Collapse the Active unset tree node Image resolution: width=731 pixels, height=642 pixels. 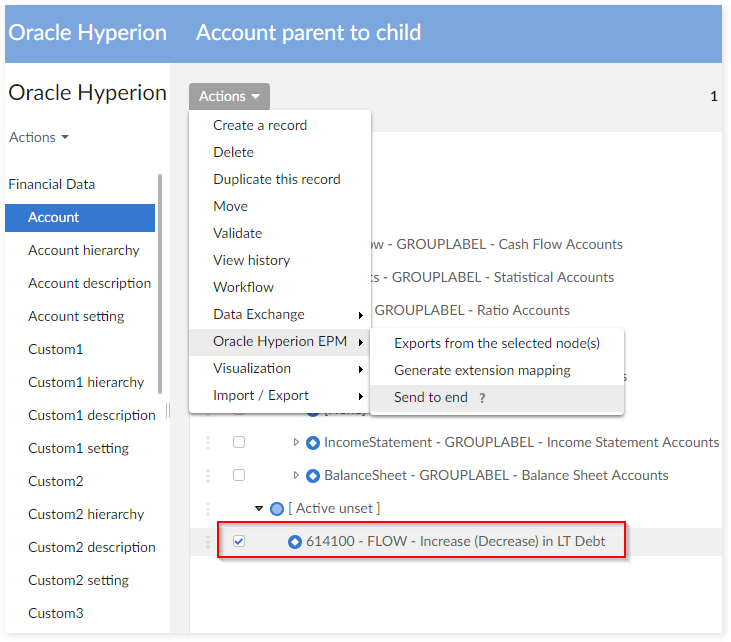pyautogui.click(x=260, y=509)
